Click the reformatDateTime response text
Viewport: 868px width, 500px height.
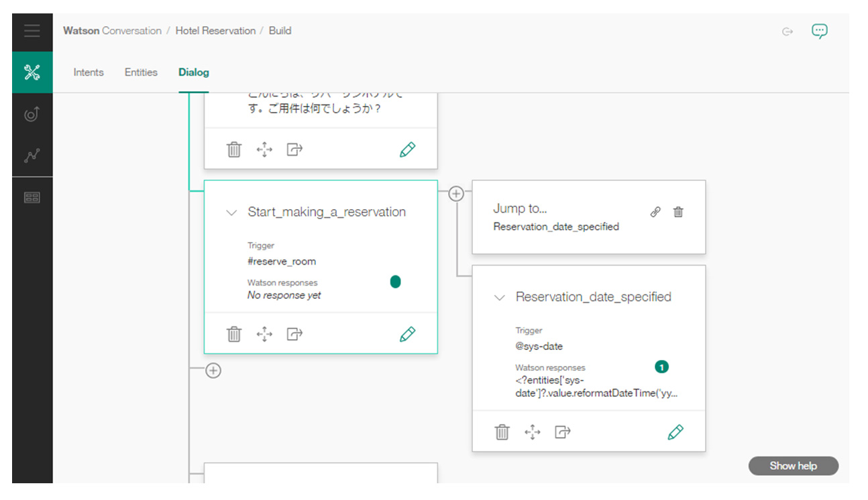click(x=596, y=387)
